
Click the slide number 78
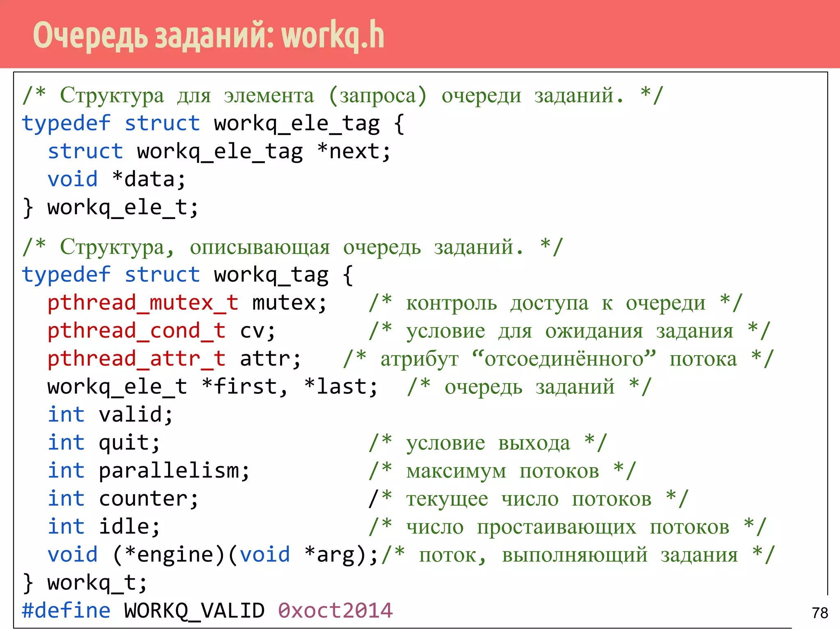coord(820,613)
